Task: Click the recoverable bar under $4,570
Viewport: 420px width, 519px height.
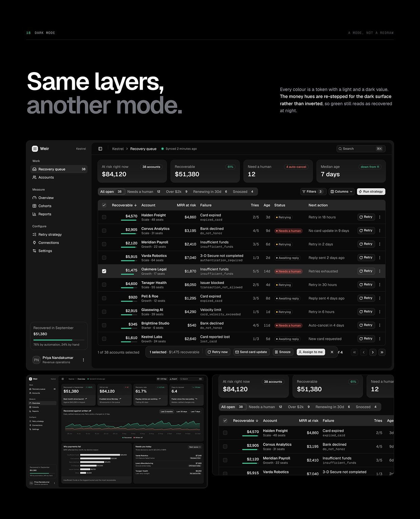Action: coord(129,220)
